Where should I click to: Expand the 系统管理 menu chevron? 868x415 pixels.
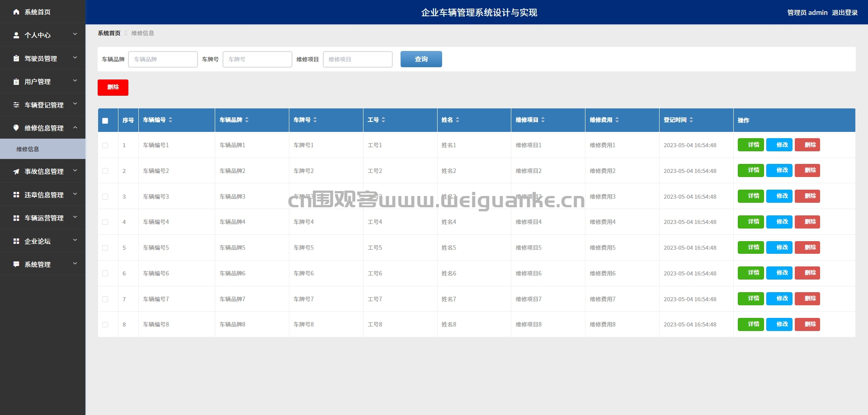(x=75, y=264)
